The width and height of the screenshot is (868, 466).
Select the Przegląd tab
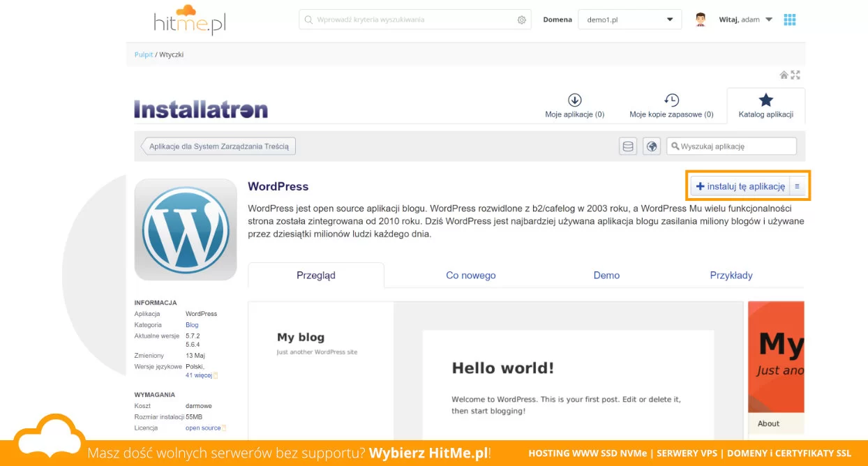[316, 276]
